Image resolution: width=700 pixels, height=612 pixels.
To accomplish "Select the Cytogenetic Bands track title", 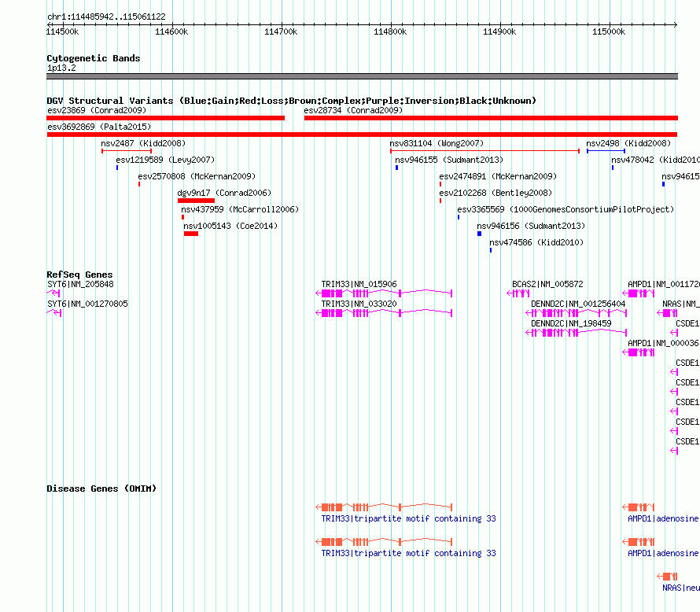I will point(94,58).
